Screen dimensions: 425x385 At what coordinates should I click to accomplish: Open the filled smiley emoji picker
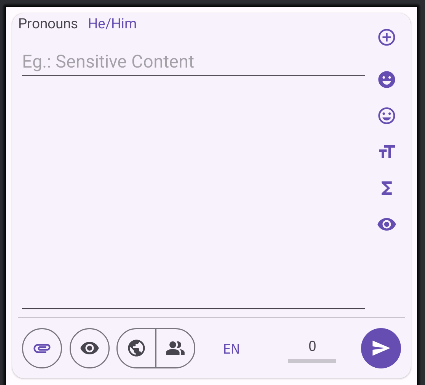[x=387, y=80]
